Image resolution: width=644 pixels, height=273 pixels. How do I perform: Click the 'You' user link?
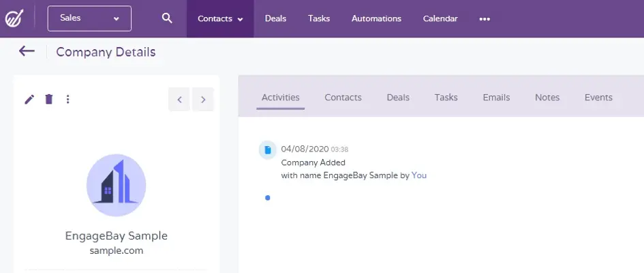pos(419,175)
